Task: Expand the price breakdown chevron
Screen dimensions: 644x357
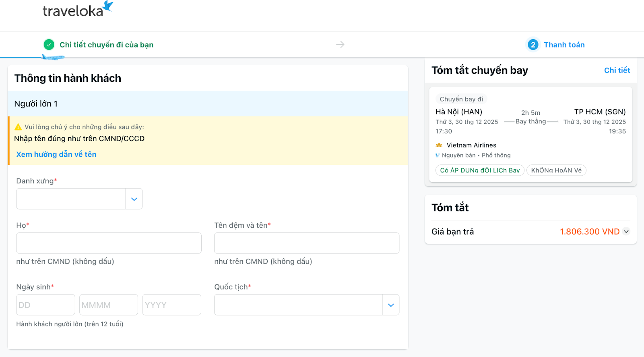Action: [626, 232]
